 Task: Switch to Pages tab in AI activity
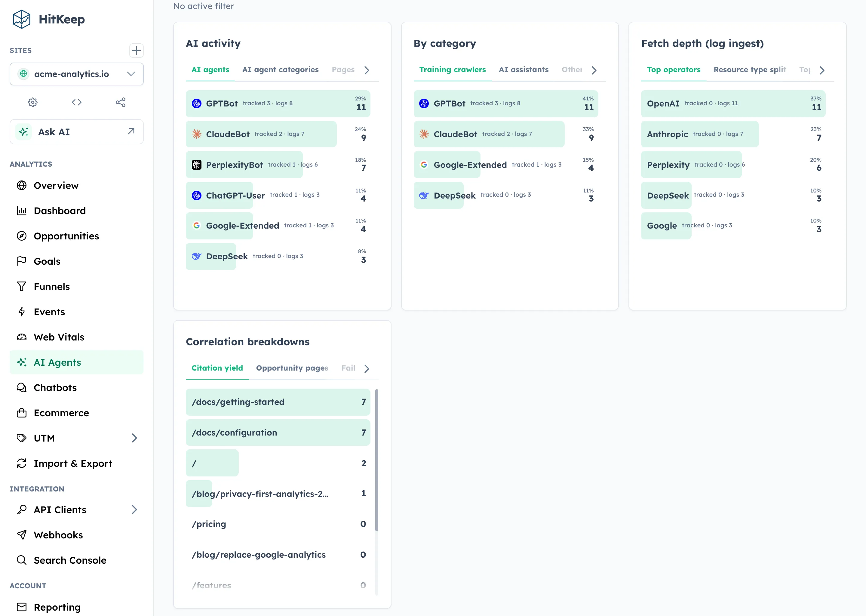pos(343,70)
